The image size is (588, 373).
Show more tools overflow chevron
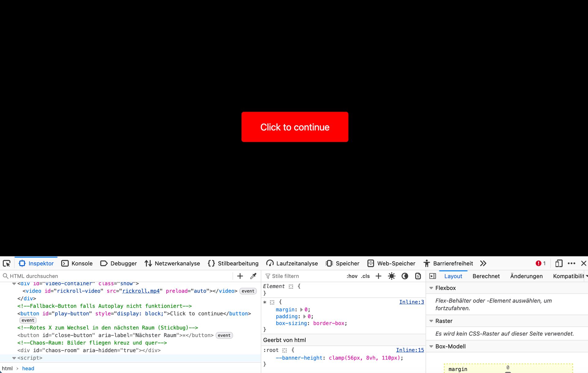(483, 264)
